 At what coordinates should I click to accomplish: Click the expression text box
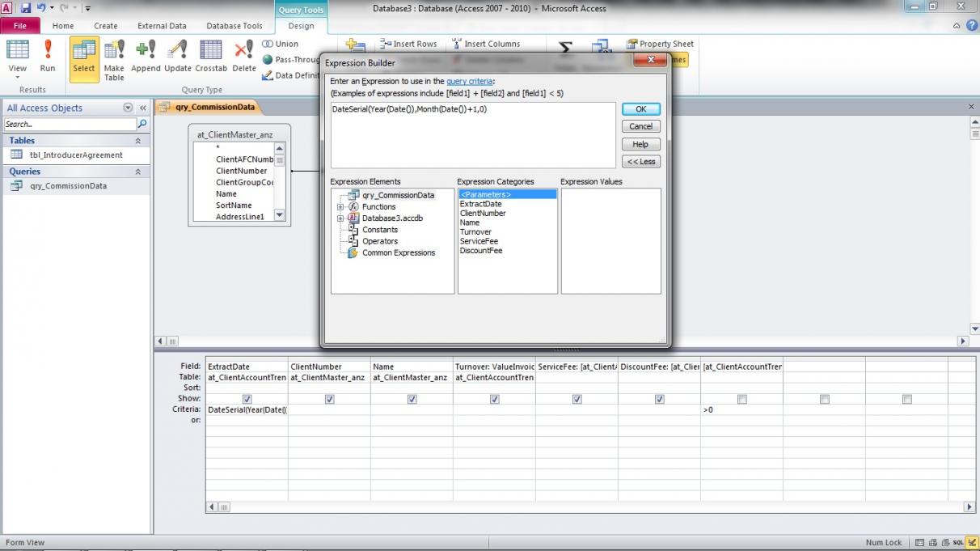point(473,135)
